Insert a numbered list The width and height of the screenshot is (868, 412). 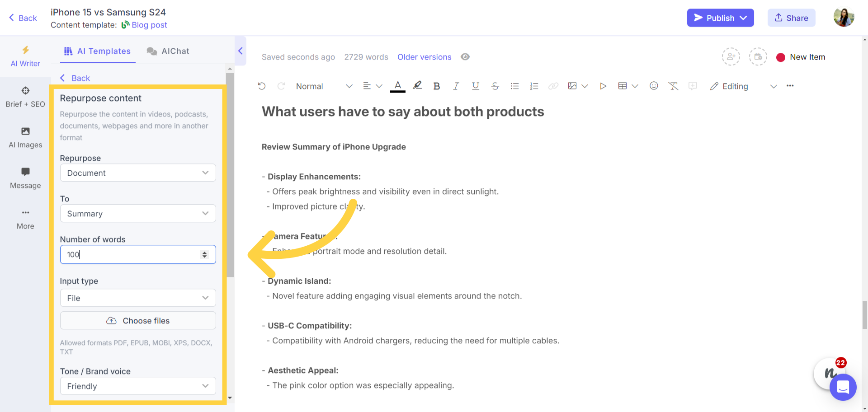click(x=534, y=86)
